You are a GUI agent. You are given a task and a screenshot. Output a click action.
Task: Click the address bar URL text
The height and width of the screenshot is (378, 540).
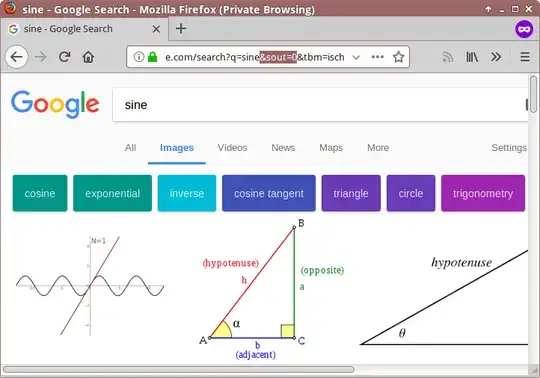(x=255, y=57)
